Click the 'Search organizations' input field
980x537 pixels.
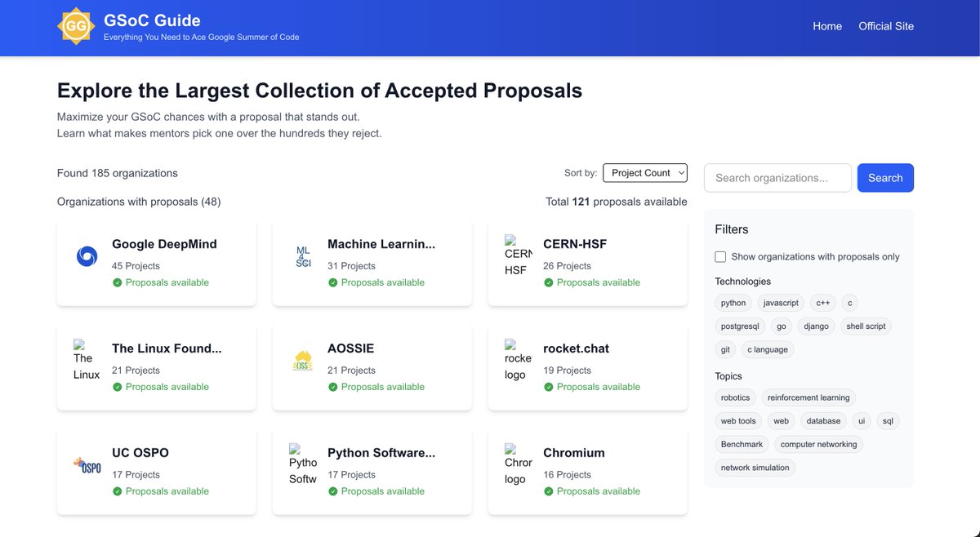tap(777, 177)
